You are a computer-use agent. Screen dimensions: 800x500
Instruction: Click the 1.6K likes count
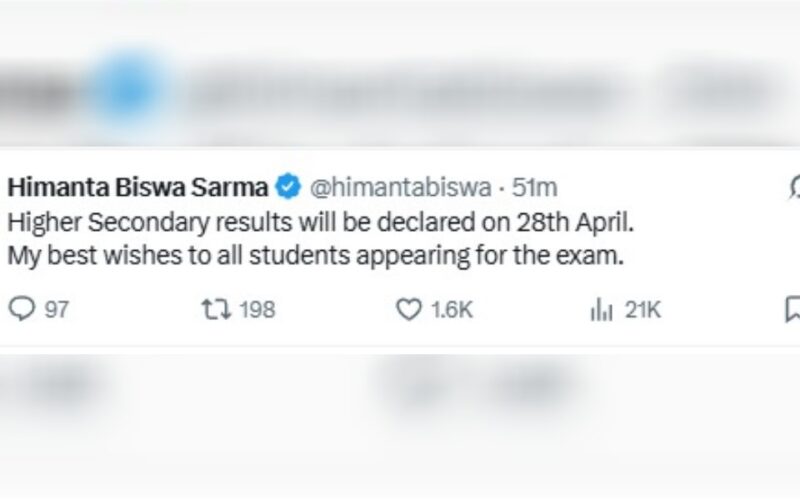[452, 311]
